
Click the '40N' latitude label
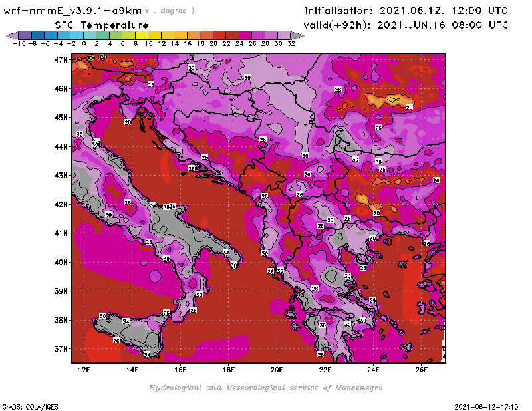61,262
